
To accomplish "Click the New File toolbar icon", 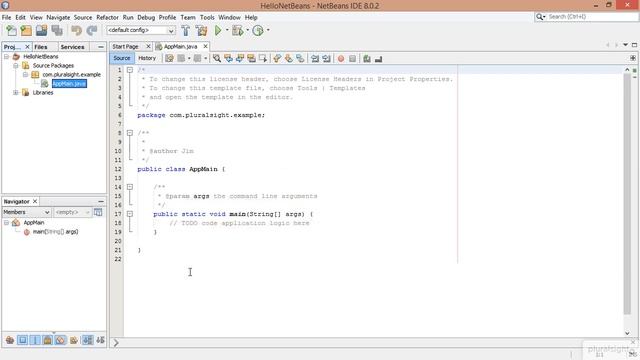I will (11, 31).
